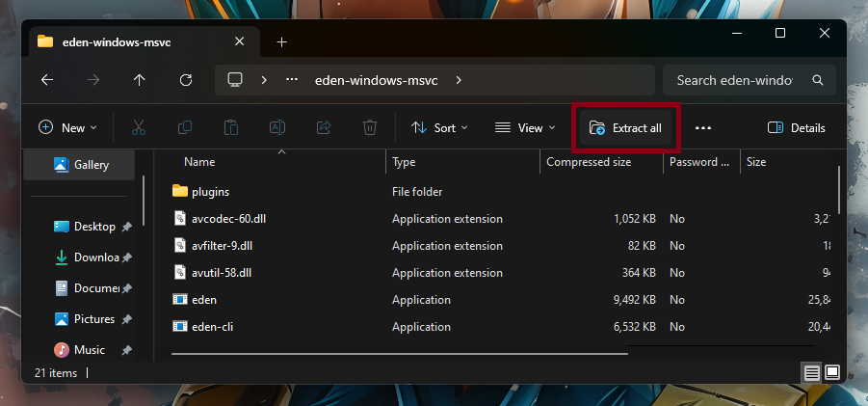Click the Delete trash icon
Image resolution: width=868 pixels, height=406 pixels.
pos(370,128)
